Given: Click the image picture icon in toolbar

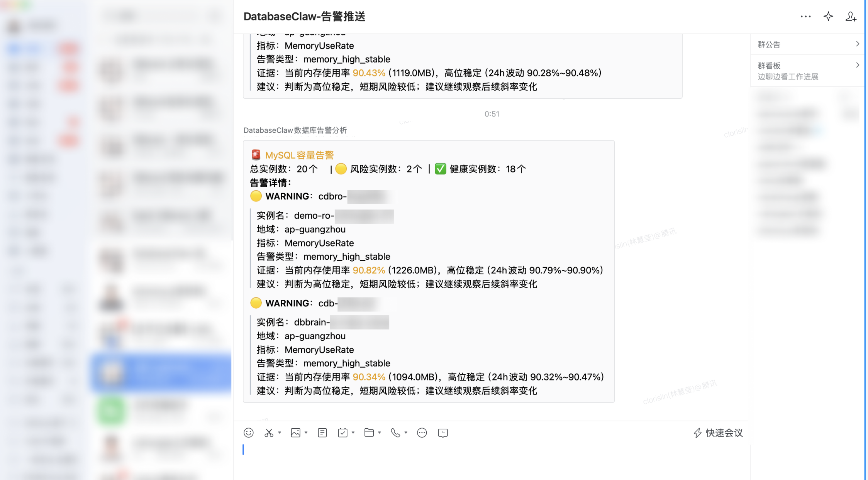Looking at the screenshot, I should pos(296,433).
